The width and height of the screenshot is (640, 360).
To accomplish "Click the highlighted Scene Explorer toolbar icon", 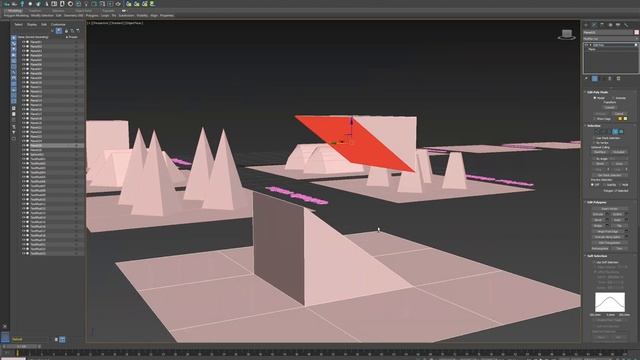I will (59, 30).
